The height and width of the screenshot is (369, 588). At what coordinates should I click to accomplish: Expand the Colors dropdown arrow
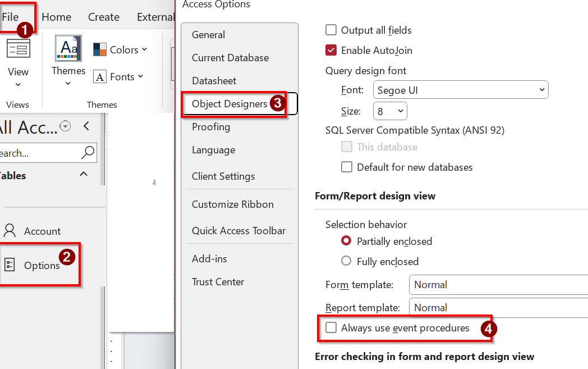[x=144, y=49]
